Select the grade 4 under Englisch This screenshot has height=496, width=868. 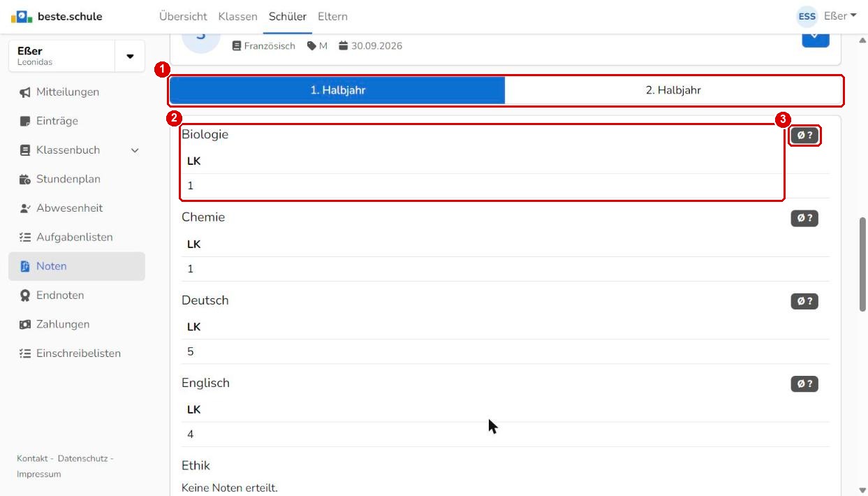(x=191, y=435)
